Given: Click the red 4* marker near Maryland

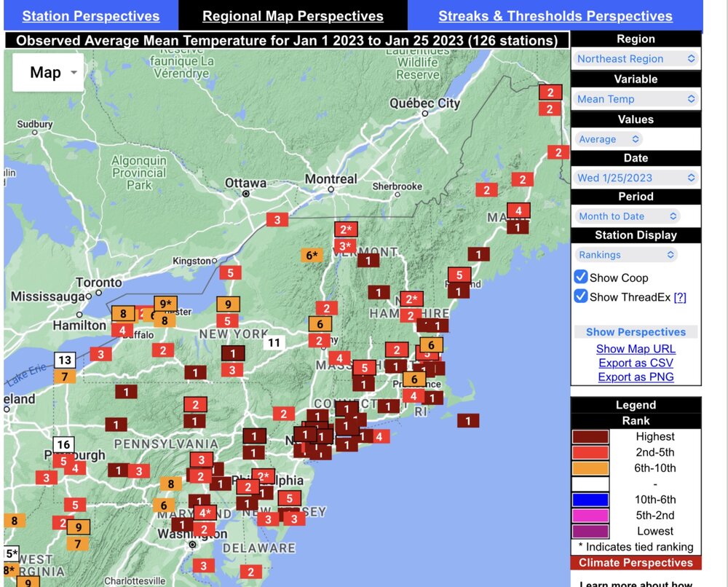Looking at the screenshot, I should point(205,513).
